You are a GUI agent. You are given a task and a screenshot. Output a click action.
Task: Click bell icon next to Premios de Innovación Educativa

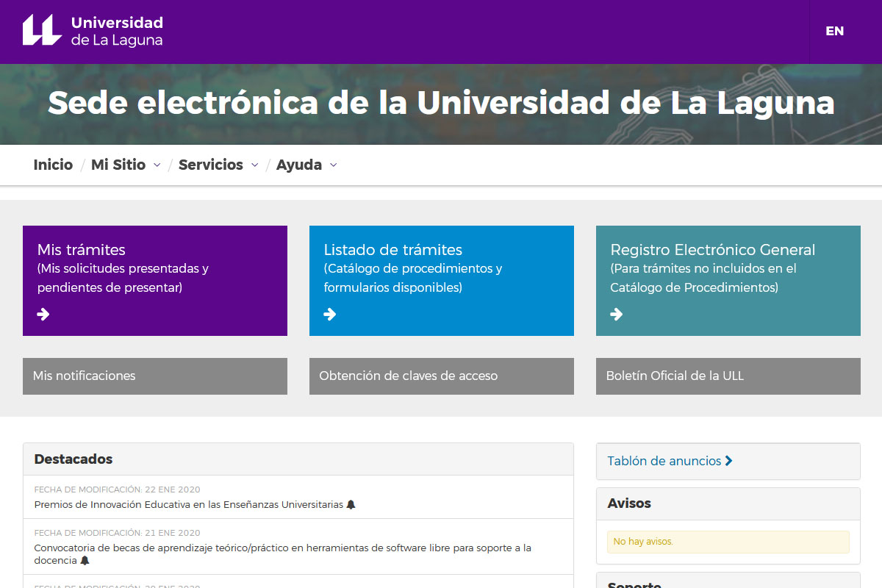tap(351, 505)
